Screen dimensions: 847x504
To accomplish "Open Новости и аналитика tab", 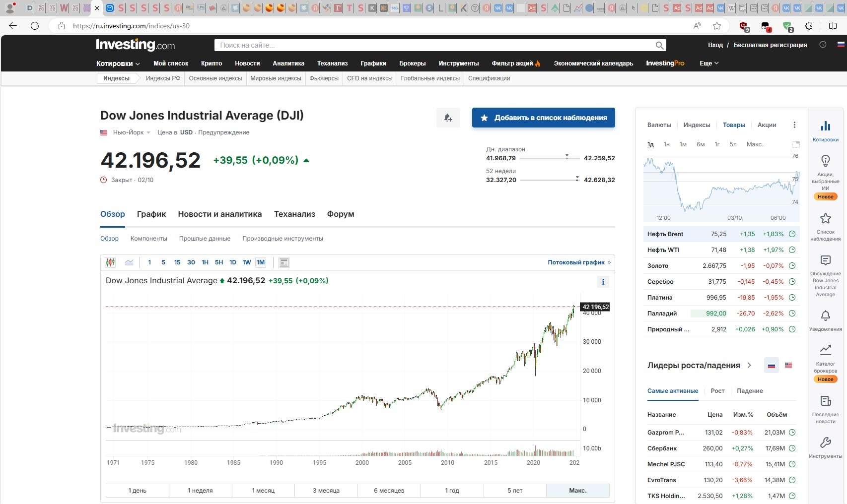I will click(x=220, y=214).
